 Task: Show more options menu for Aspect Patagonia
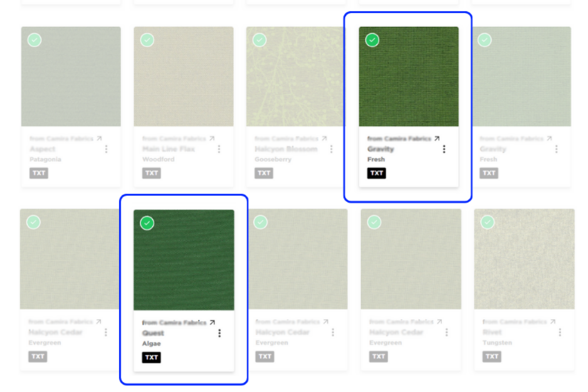(x=106, y=149)
